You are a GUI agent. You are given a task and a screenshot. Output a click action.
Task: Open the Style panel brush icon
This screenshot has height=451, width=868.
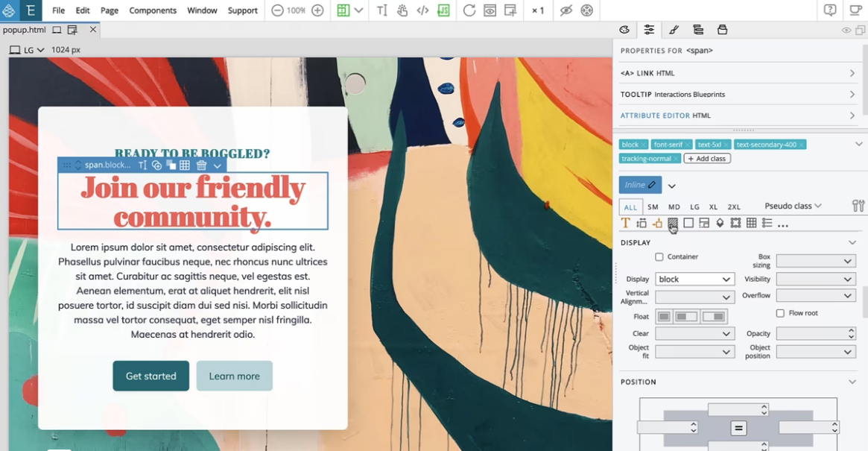674,29
